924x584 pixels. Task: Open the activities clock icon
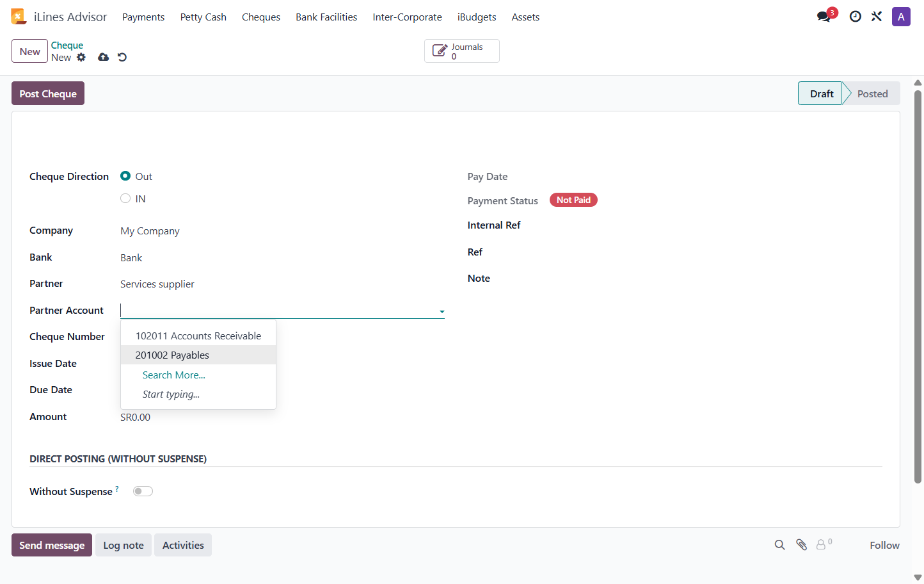tap(855, 17)
